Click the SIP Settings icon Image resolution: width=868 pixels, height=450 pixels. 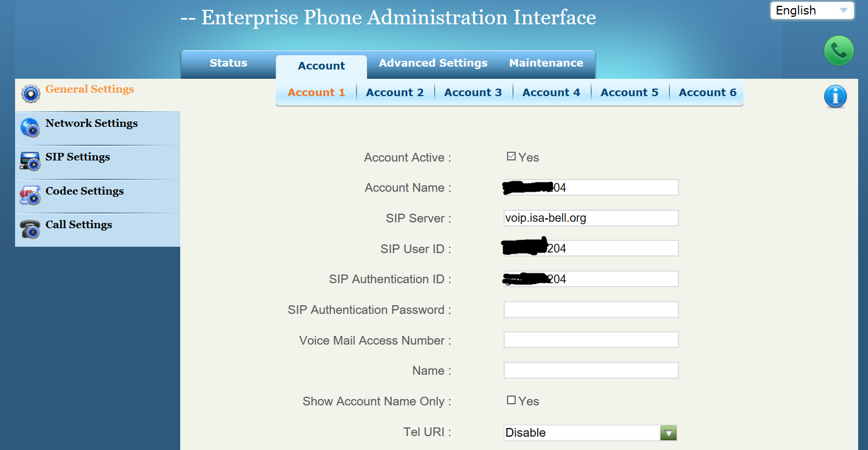pyautogui.click(x=30, y=162)
